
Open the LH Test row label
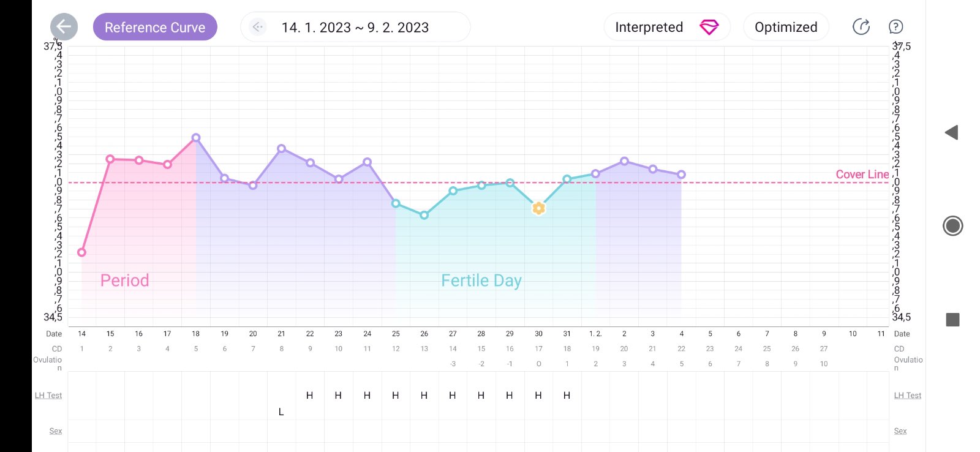[48, 396]
